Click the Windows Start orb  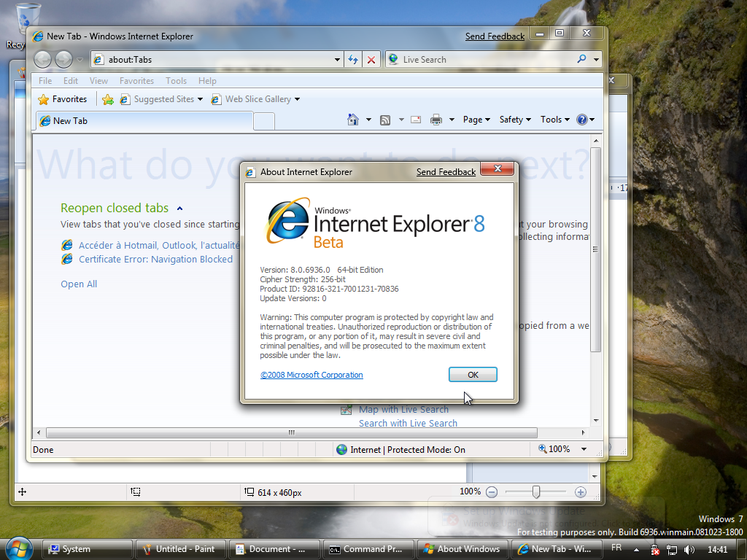click(18, 548)
